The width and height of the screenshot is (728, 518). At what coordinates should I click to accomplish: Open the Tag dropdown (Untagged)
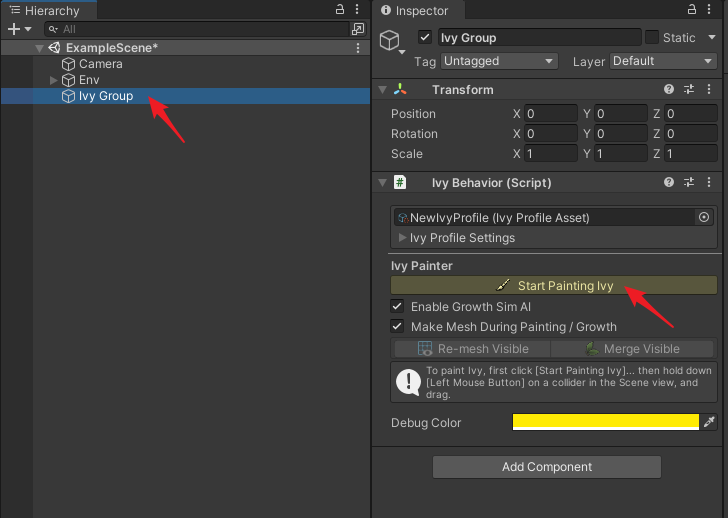[499, 61]
